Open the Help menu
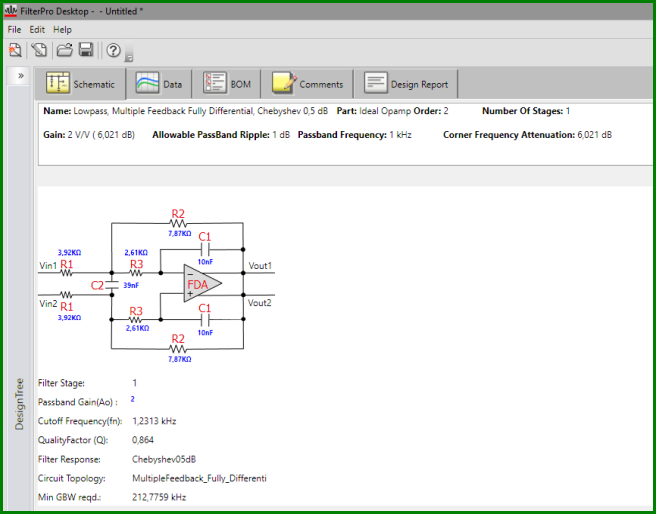The width and height of the screenshot is (656, 514). click(x=62, y=30)
